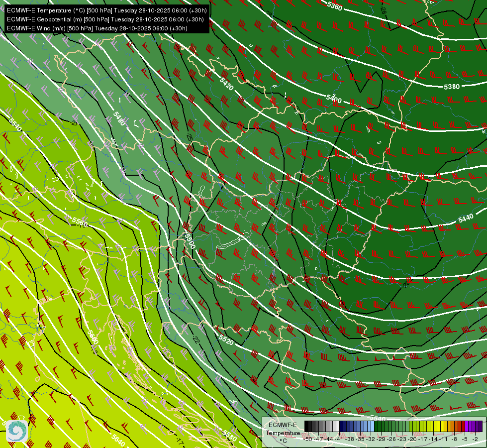This screenshot has width=487, height=448.
Task: Click the 5560 geopotential contour label
Action: (x=80, y=222)
